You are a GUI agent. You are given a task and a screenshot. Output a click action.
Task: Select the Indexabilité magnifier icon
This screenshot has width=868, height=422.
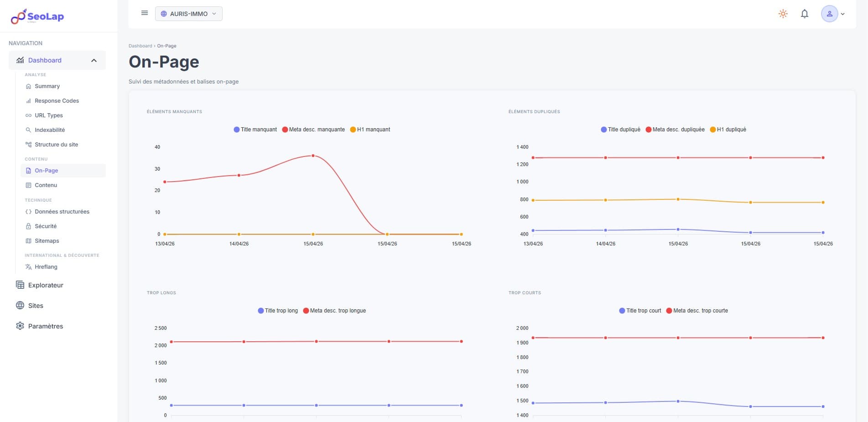point(28,130)
